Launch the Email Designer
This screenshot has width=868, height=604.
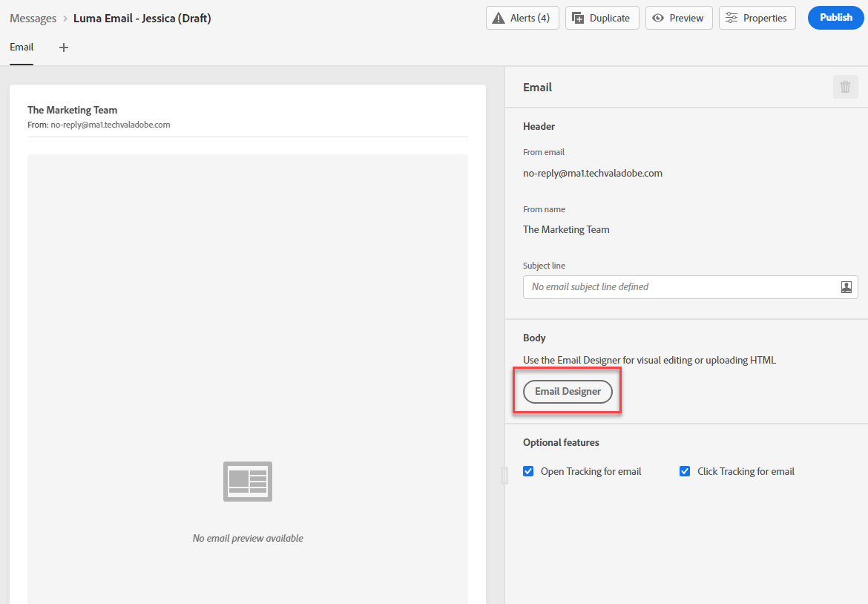point(568,391)
